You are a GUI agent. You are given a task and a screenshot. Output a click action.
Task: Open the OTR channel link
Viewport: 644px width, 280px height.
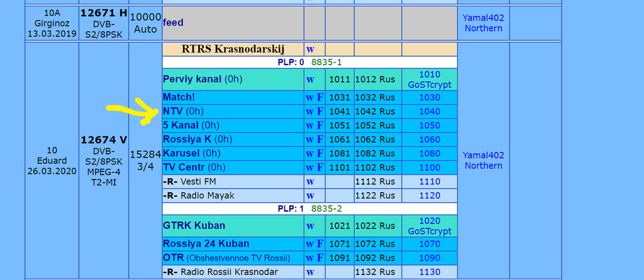173,258
